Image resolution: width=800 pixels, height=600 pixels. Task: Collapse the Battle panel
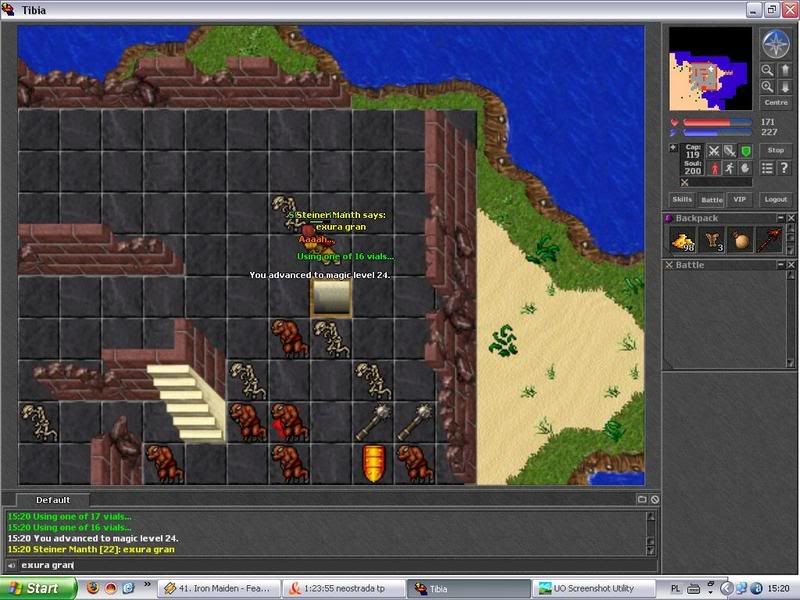point(780,265)
